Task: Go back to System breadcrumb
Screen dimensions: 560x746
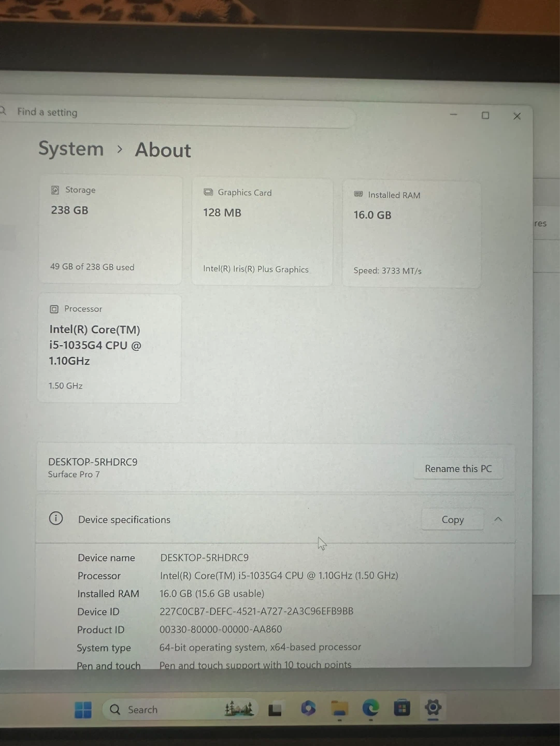Action: pos(71,149)
